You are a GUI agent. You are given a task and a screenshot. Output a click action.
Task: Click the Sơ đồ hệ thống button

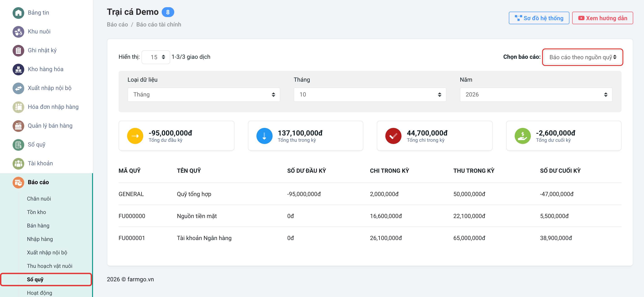tap(539, 18)
